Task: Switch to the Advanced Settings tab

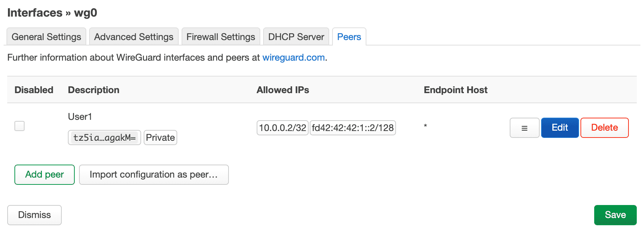Action: 134,37
